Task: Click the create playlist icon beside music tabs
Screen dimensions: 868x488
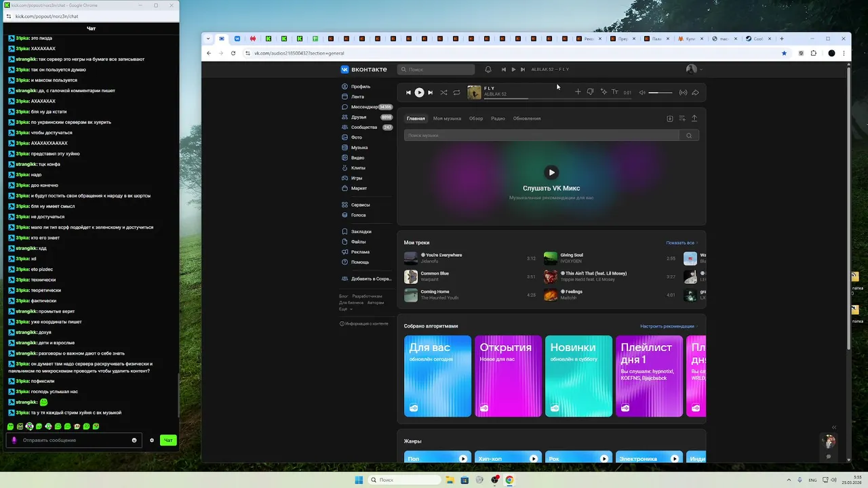Action: click(682, 119)
